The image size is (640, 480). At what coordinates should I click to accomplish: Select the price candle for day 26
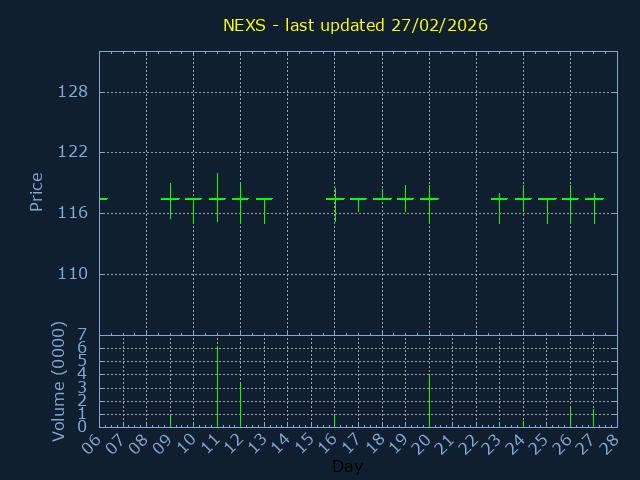click(570, 199)
